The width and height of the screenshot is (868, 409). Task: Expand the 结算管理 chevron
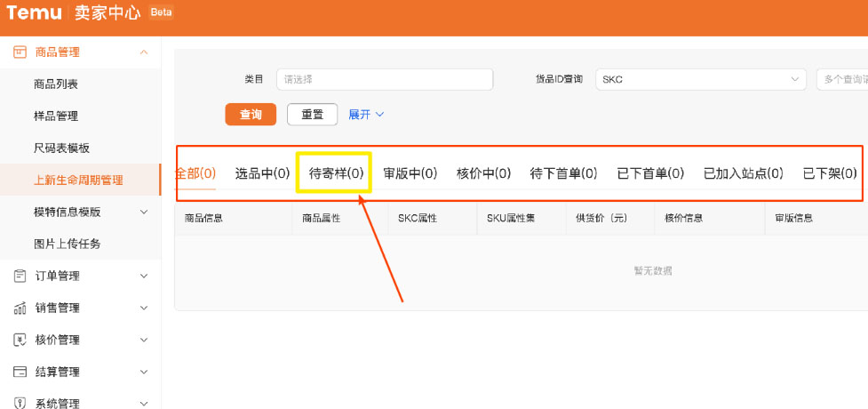pos(144,372)
